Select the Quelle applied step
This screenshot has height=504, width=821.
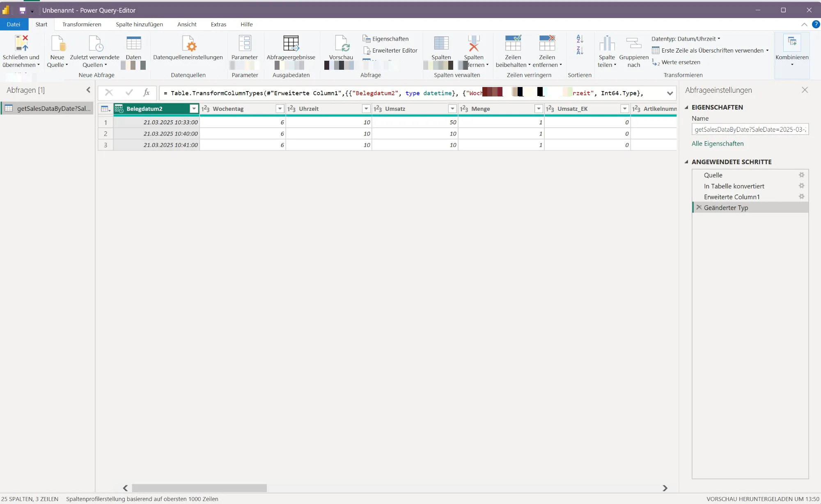750,175
